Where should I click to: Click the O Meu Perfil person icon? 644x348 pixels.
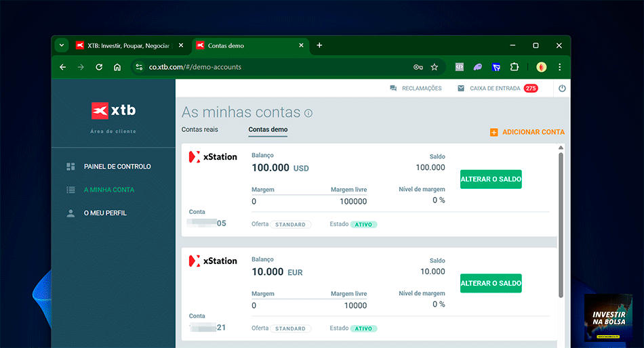pyautogui.click(x=71, y=213)
